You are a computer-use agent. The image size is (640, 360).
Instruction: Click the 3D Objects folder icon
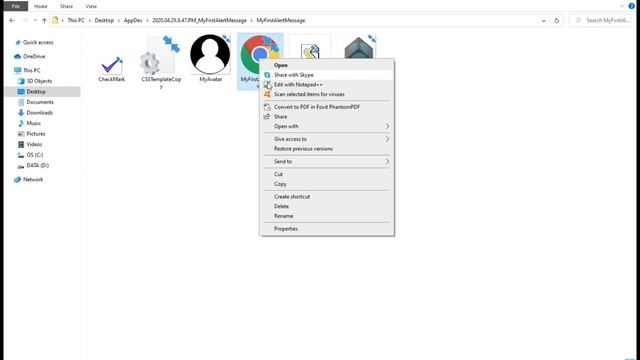tap(21, 81)
